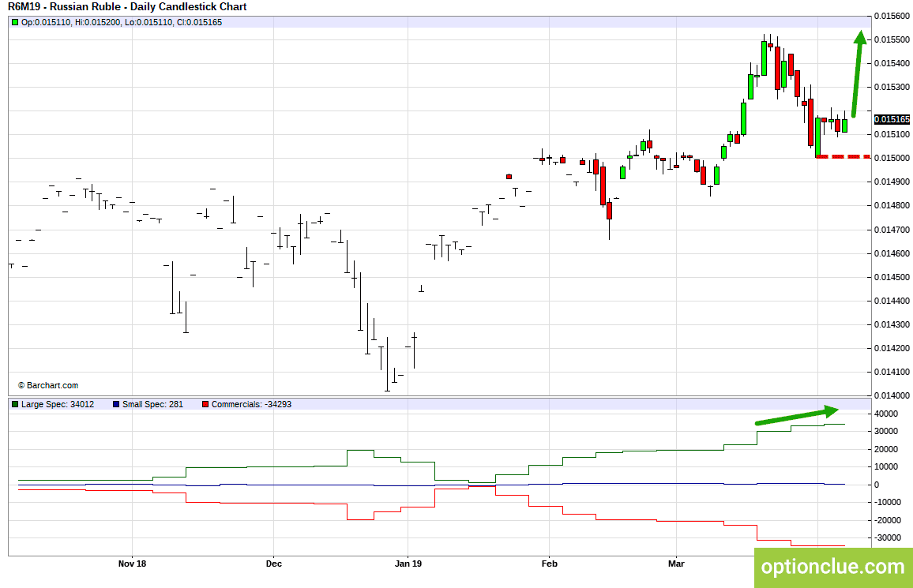Click the 'Lo:0.015110' low value in legend

148,23
